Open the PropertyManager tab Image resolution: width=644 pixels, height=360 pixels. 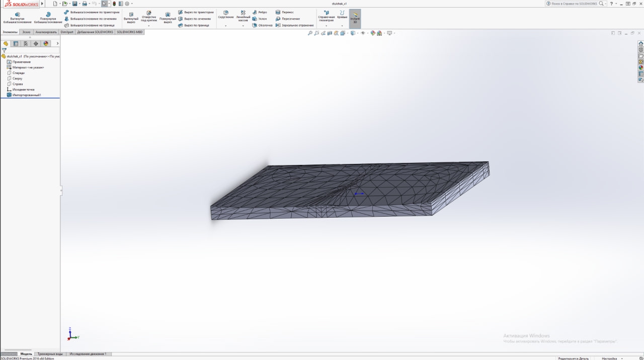coord(16,44)
